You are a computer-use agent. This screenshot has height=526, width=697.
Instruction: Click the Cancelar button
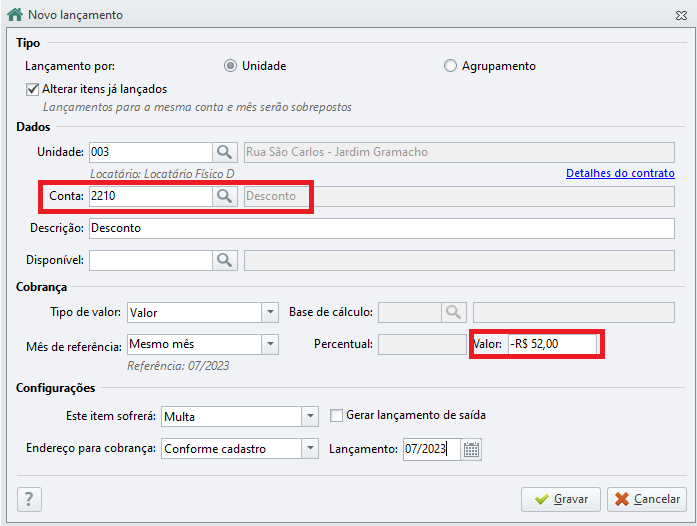click(x=647, y=499)
